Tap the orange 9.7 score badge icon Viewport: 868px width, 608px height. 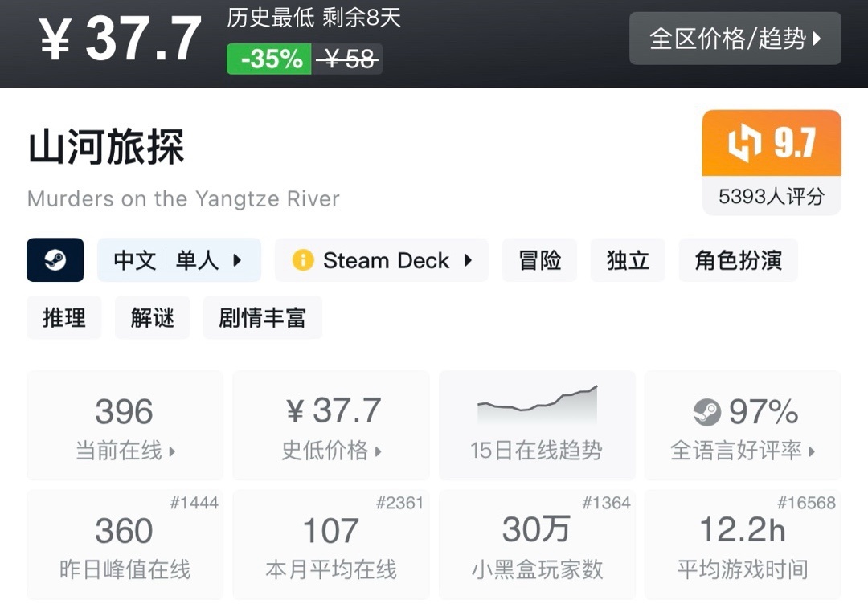point(741,143)
